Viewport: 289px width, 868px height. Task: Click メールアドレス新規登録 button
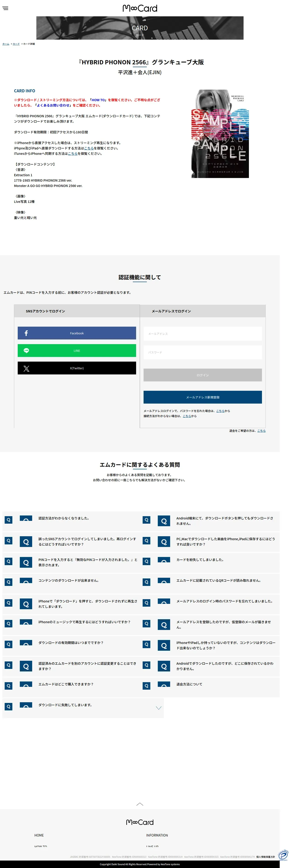point(203,397)
